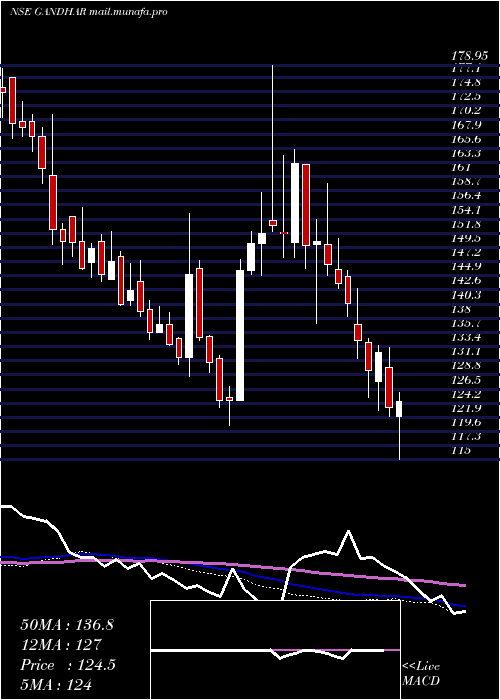The width and height of the screenshot is (500, 700).
Task: Click the 158.7 price axis label
Action: (466, 182)
